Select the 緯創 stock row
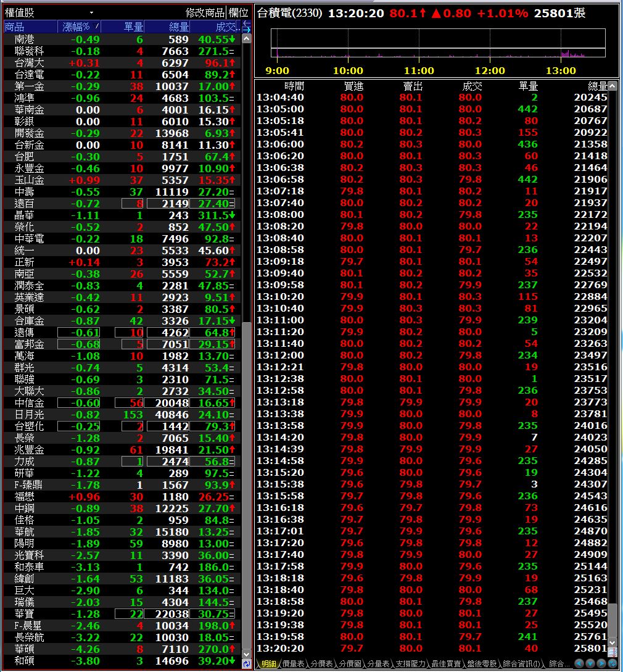The height and width of the screenshot is (672, 623). (122, 579)
